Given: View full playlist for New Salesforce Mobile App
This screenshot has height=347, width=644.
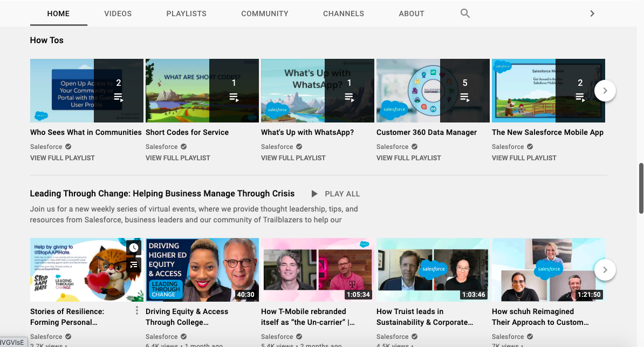Looking at the screenshot, I should tap(524, 158).
